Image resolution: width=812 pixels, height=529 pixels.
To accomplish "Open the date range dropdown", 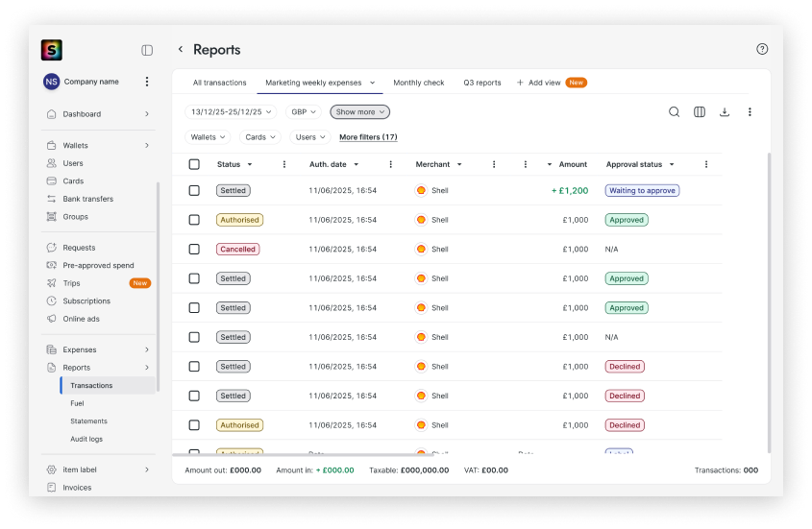I will [231, 111].
